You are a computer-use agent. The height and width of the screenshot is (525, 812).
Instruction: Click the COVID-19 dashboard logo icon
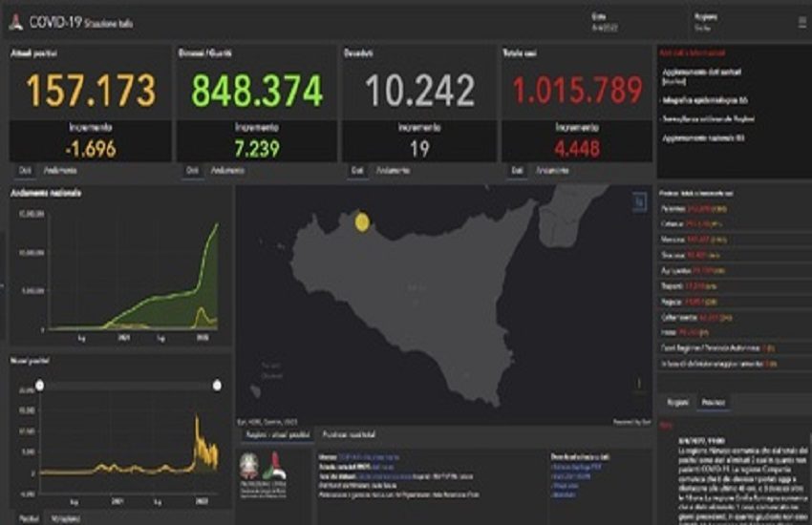click(16, 21)
